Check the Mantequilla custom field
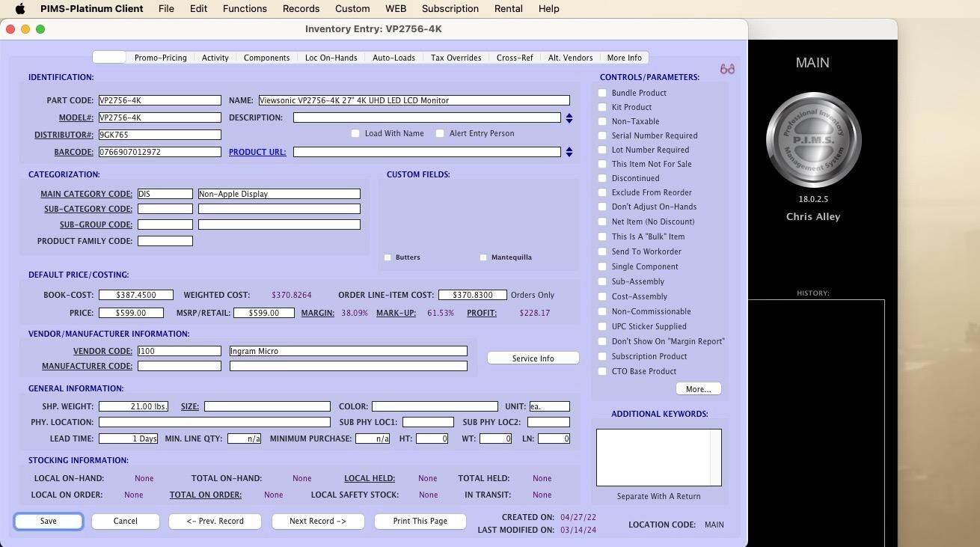Image resolution: width=980 pixels, height=547 pixels. coord(483,257)
